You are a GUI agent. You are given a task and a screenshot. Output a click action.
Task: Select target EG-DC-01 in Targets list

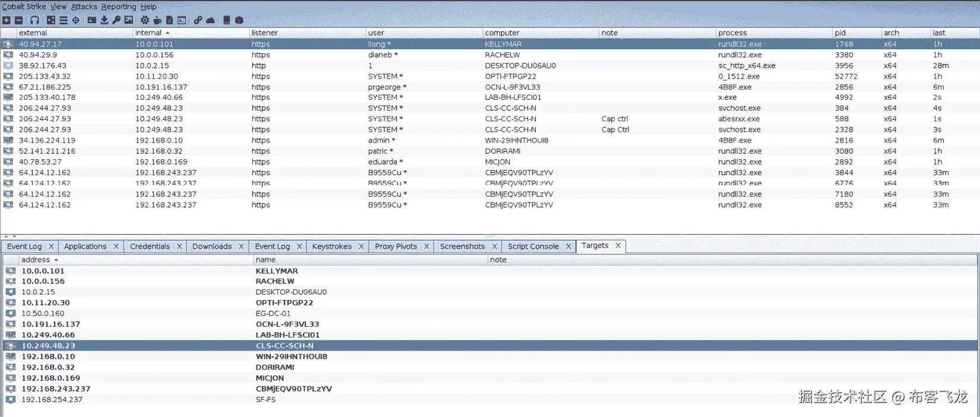[490, 314]
